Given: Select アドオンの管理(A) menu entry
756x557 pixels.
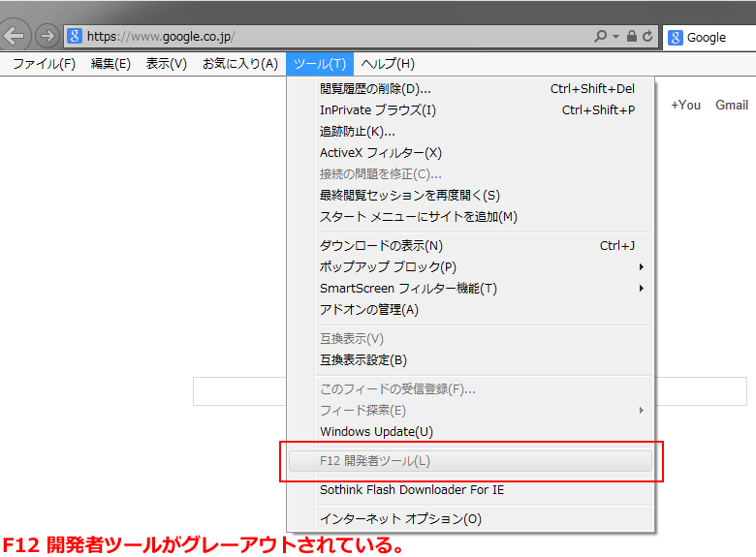Looking at the screenshot, I should click(471, 309).
